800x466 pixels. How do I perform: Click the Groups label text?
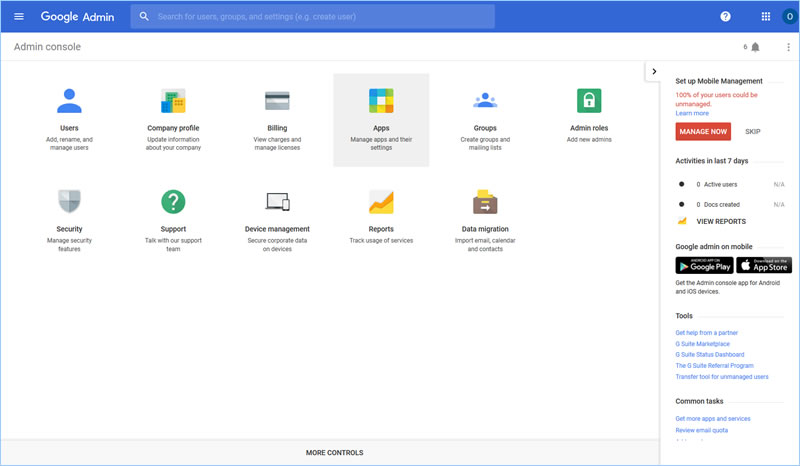tap(485, 128)
